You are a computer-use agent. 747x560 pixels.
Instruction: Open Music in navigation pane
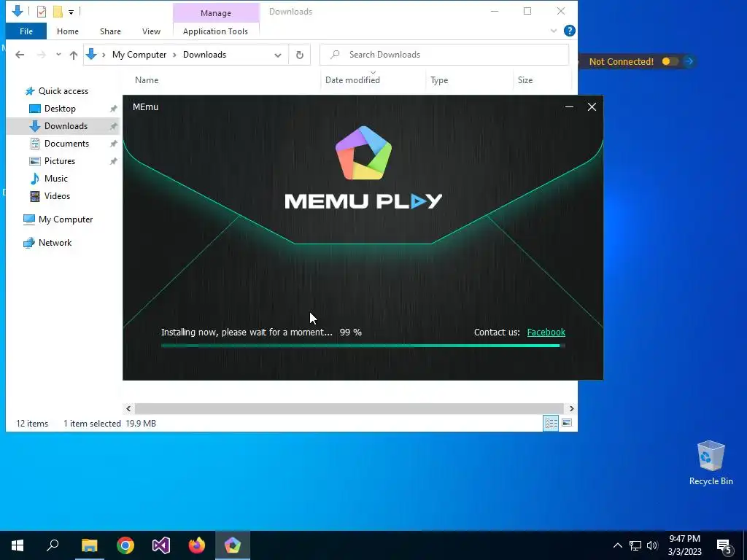(x=55, y=179)
